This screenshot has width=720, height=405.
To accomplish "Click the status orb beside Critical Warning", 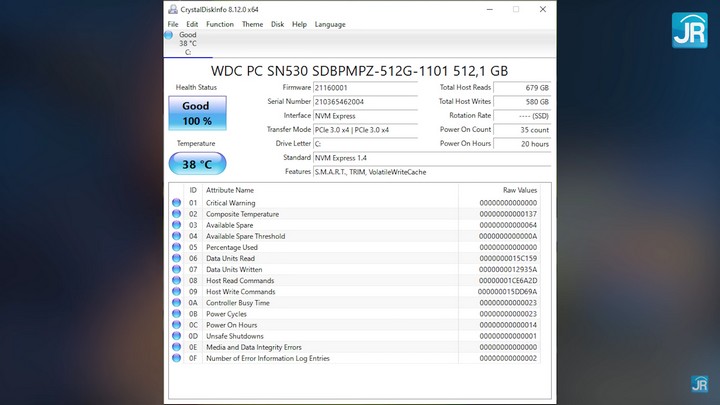I will click(x=177, y=203).
